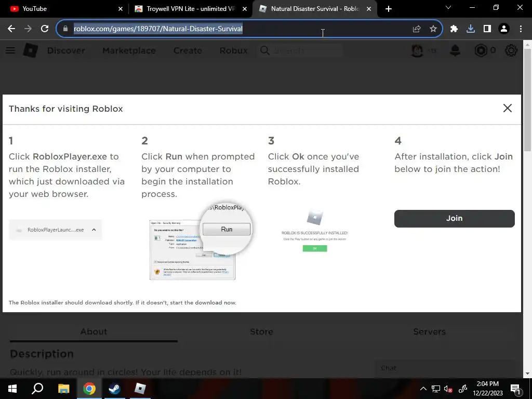
Task: Close the YouTube tab
Action: (121, 9)
